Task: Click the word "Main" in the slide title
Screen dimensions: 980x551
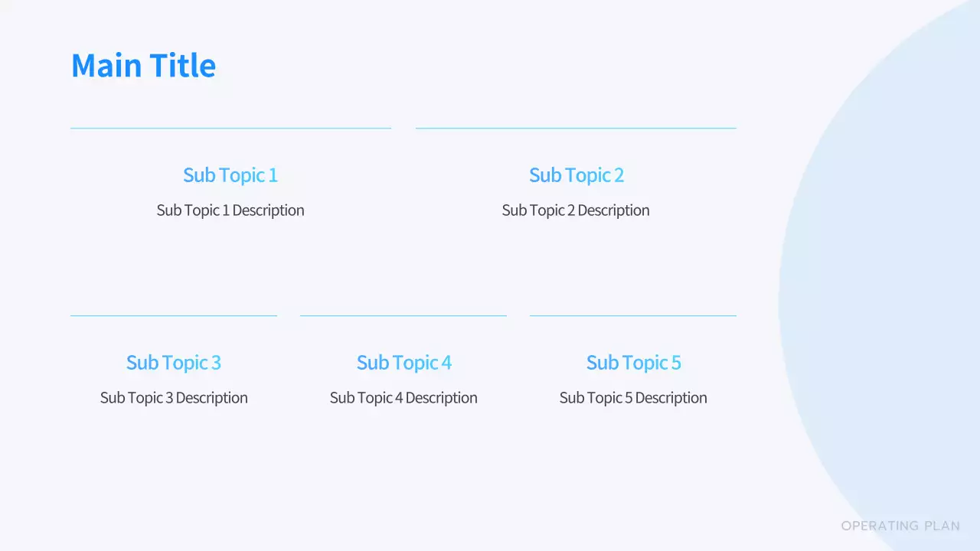Action: [x=106, y=66]
